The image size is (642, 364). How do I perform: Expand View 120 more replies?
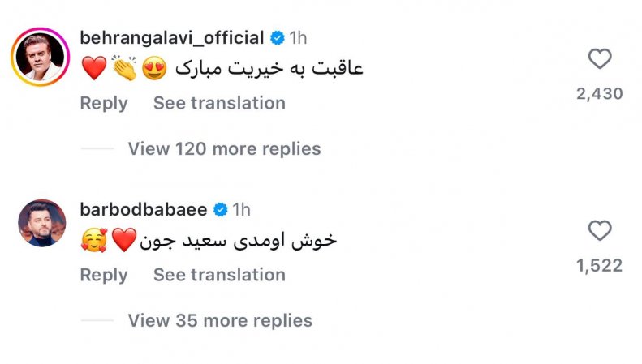click(x=224, y=148)
